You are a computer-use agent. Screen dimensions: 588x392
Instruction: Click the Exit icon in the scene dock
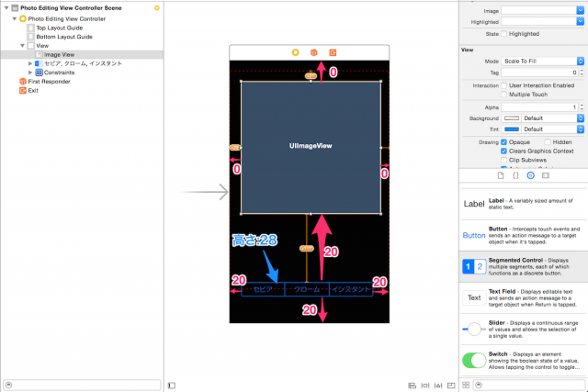tap(333, 52)
